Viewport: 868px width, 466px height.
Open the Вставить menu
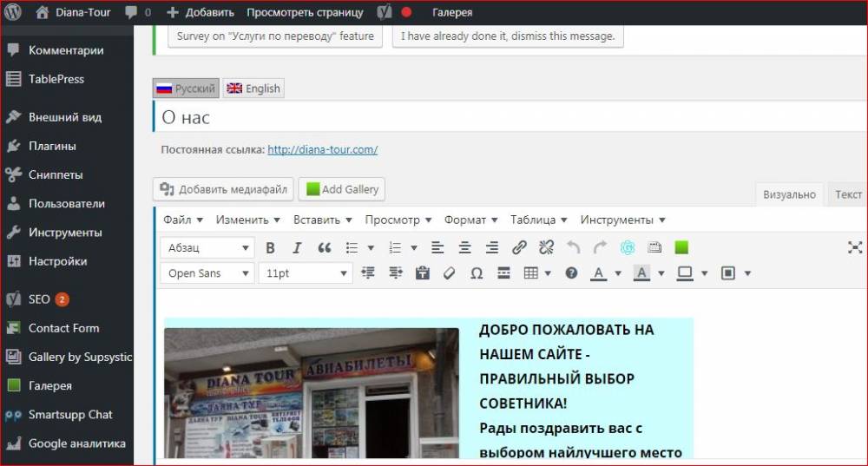pos(323,220)
